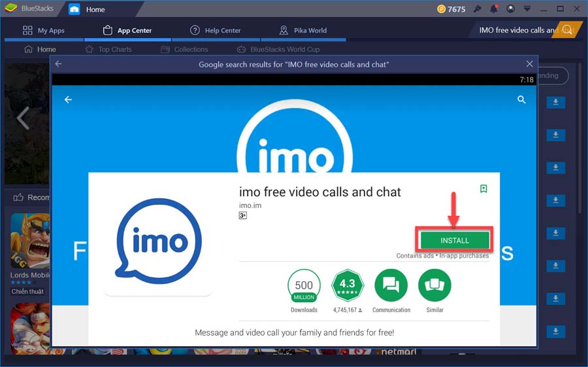The height and width of the screenshot is (367, 588).
Task: Open the title bar dropdown menu arrow
Action: [527, 9]
